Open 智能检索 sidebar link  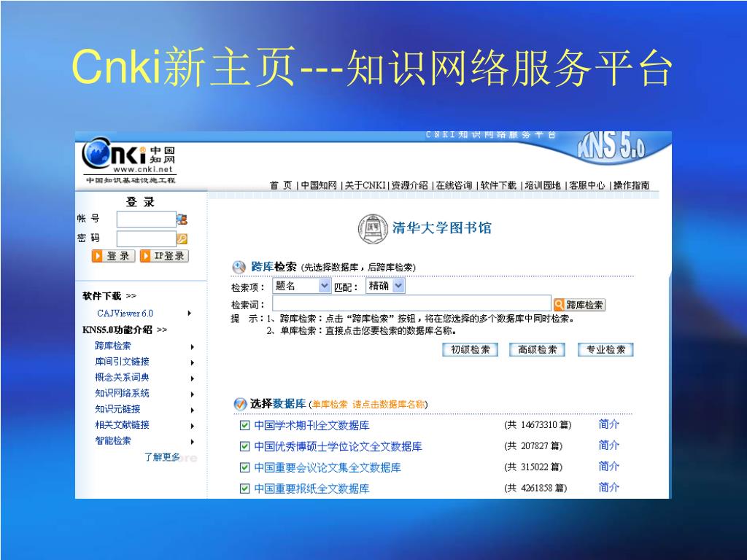click(x=113, y=440)
